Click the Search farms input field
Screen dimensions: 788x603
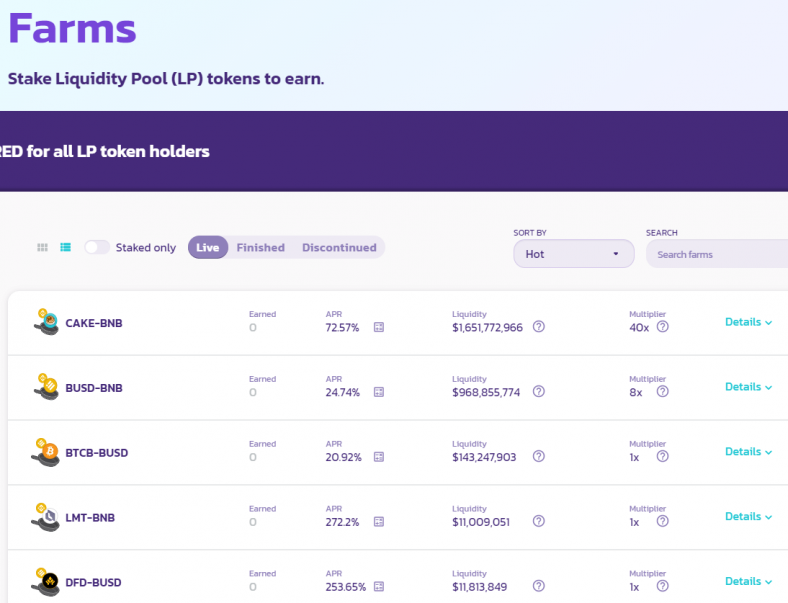point(718,254)
